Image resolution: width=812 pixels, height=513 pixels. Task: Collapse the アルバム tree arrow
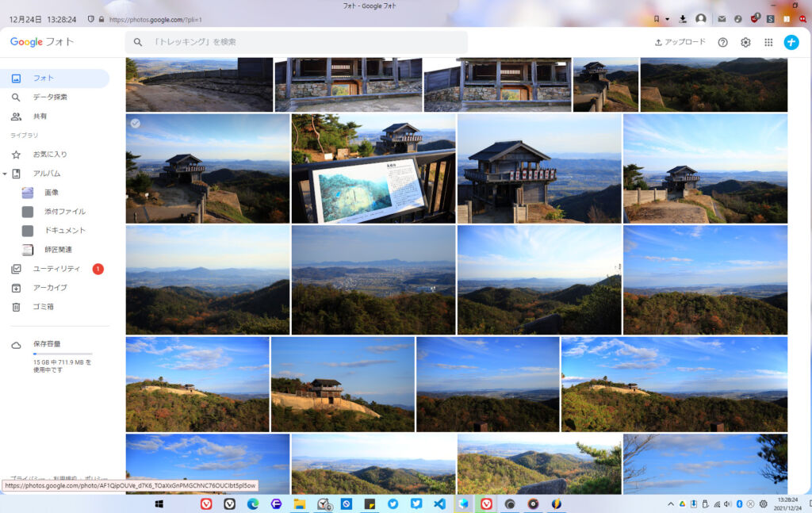click(5, 174)
